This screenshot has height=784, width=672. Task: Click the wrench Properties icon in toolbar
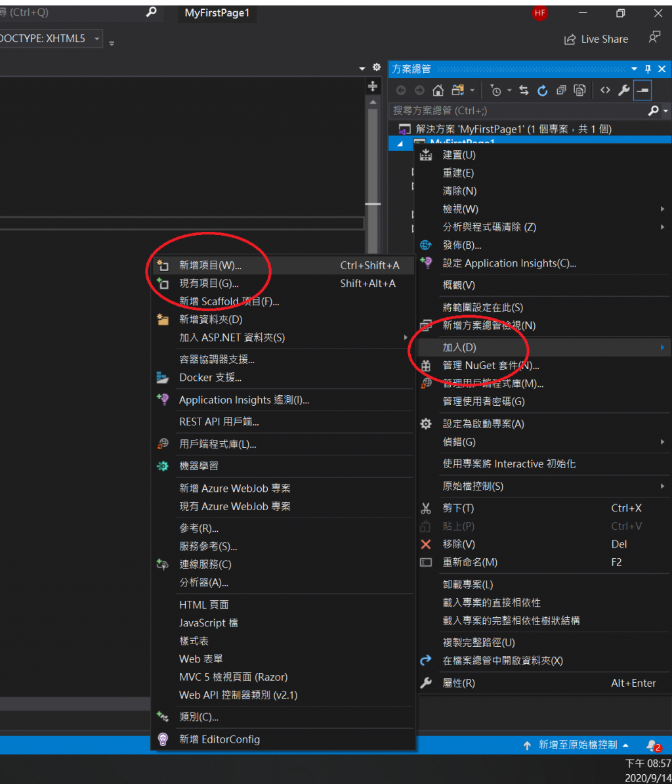click(x=623, y=91)
